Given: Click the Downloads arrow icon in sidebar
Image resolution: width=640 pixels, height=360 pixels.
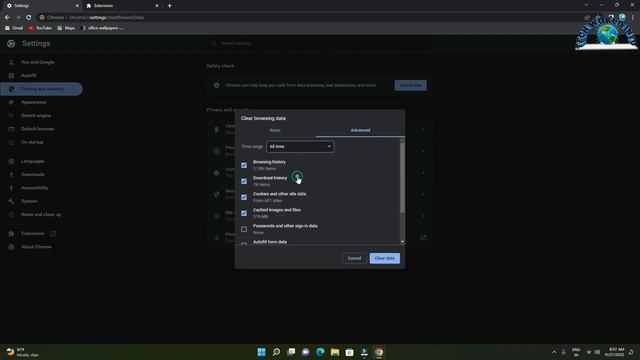Looking at the screenshot, I should 11,175.
